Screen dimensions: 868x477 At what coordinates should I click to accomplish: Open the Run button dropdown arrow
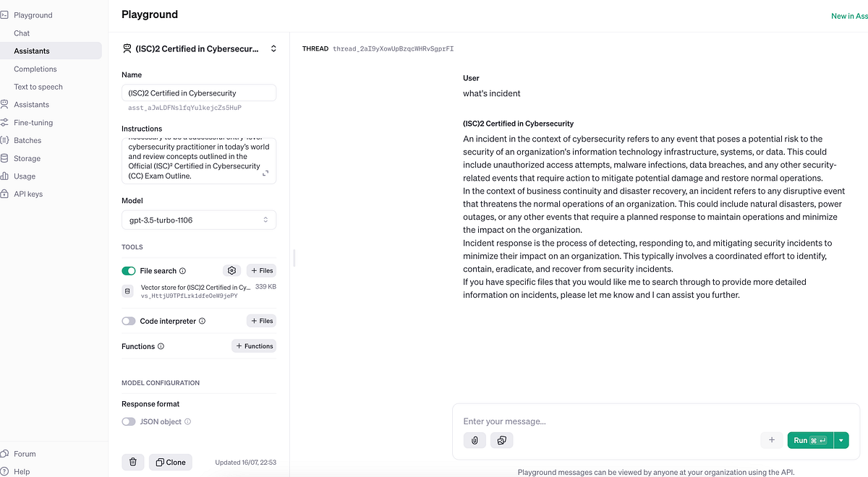click(841, 440)
